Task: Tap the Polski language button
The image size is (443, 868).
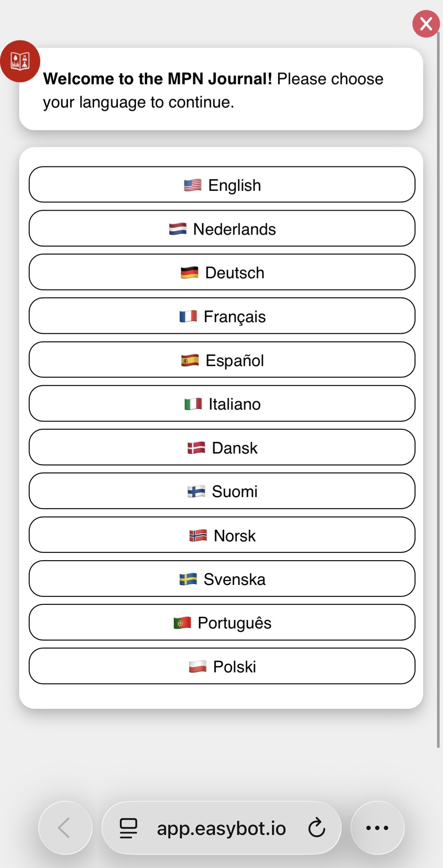Action: [x=222, y=666]
